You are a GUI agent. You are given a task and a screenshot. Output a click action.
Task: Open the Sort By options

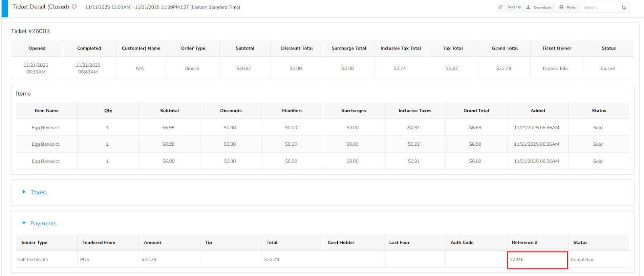(x=510, y=7)
